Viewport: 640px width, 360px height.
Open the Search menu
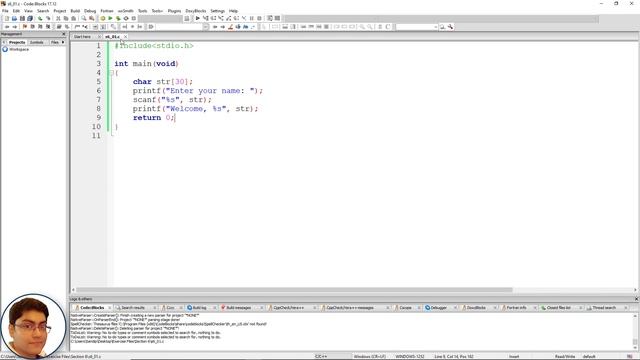pos(43,11)
